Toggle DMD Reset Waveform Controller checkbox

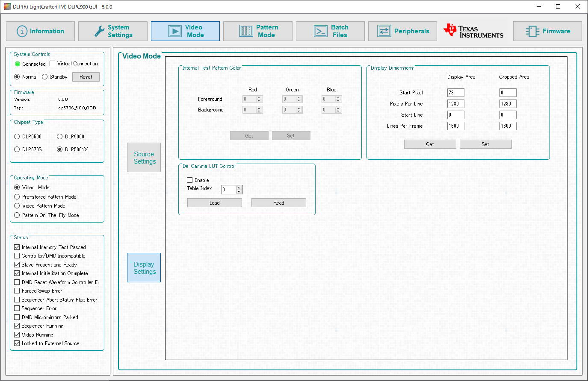click(17, 282)
